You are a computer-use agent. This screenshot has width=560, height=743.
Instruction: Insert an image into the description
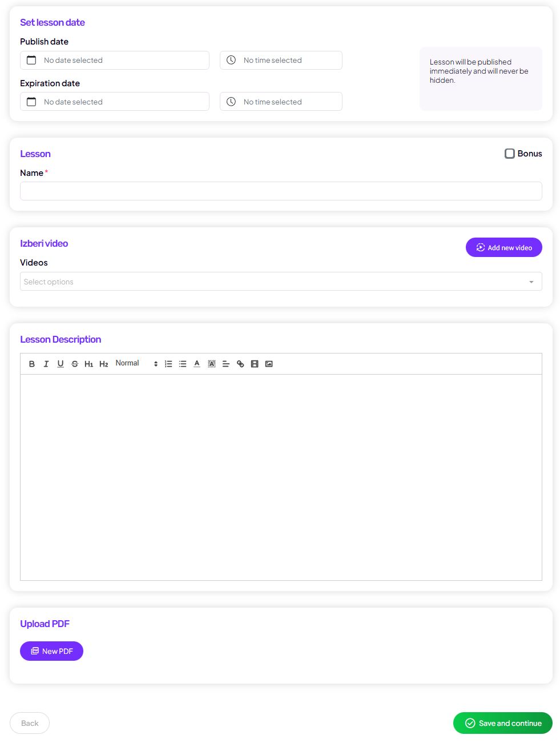click(x=269, y=364)
